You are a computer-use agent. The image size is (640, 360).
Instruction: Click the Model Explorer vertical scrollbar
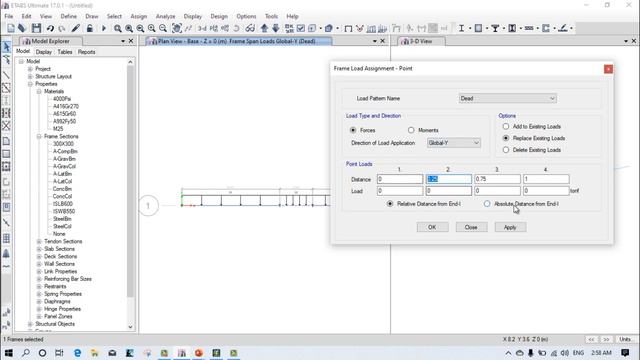tap(130, 182)
